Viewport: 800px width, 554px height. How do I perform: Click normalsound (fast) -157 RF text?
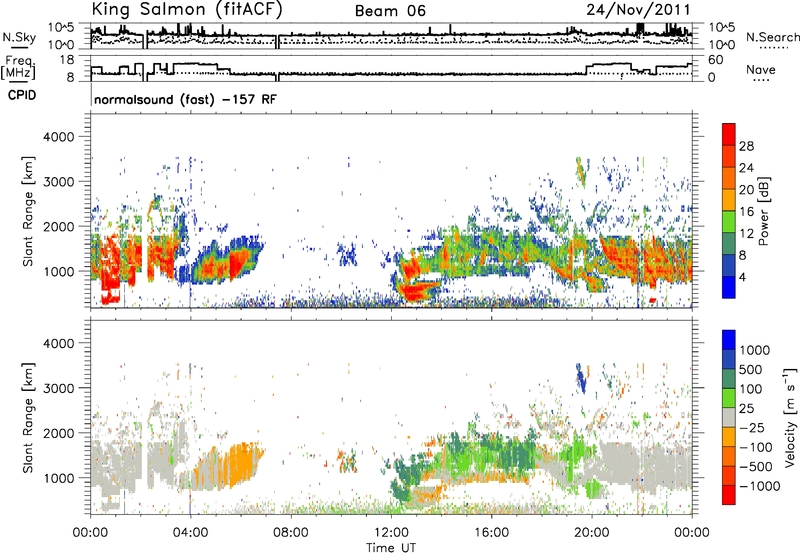click(x=185, y=99)
